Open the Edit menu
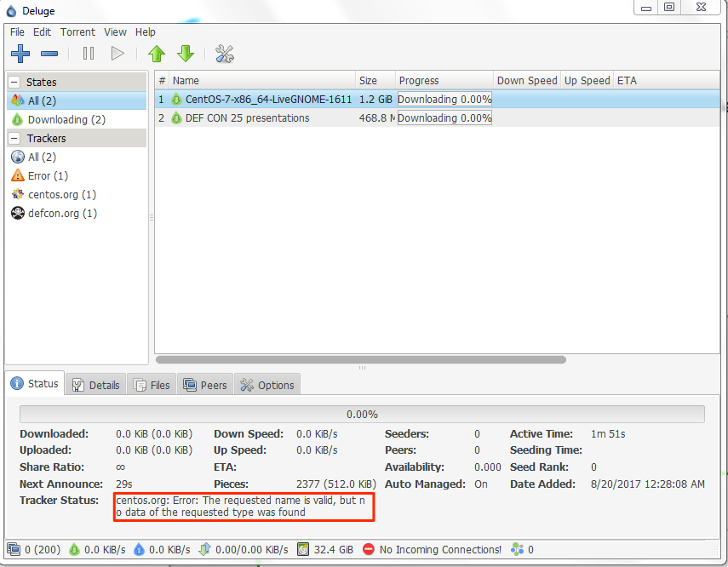Image resolution: width=728 pixels, height=567 pixels. point(42,32)
